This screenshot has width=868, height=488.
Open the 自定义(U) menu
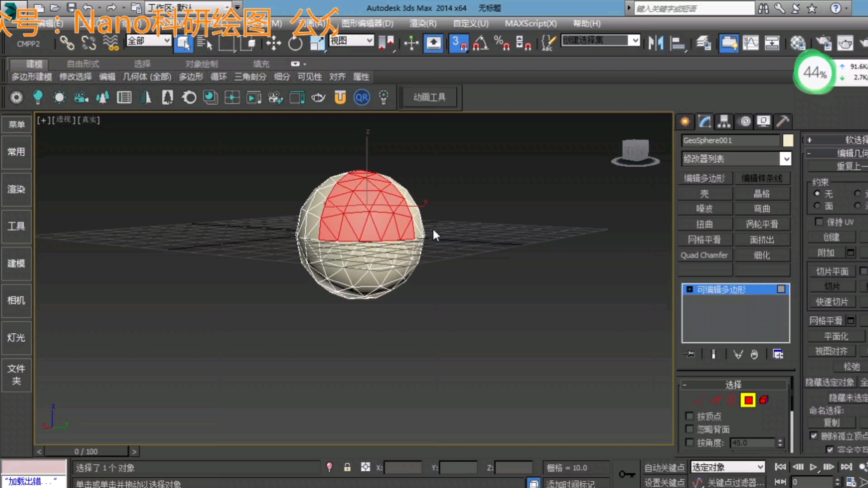470,23
